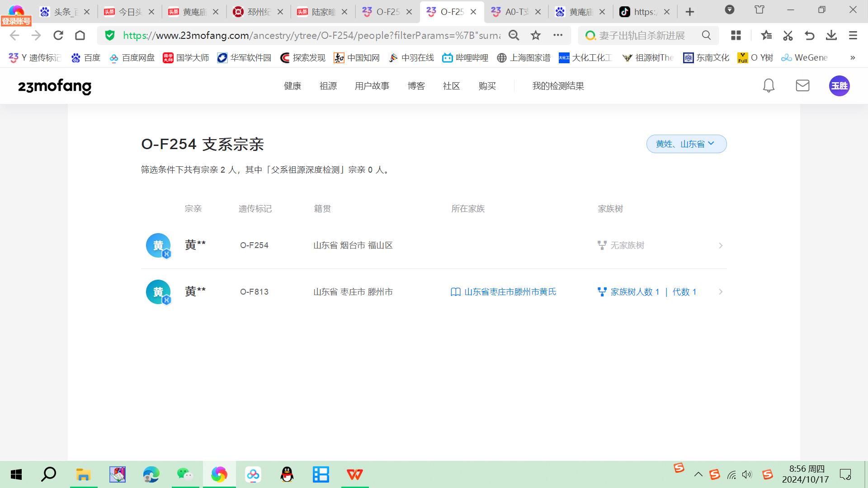Viewport: 868px width, 488px height.
Task: Open File Explorer from the taskbar
Action: (x=84, y=474)
